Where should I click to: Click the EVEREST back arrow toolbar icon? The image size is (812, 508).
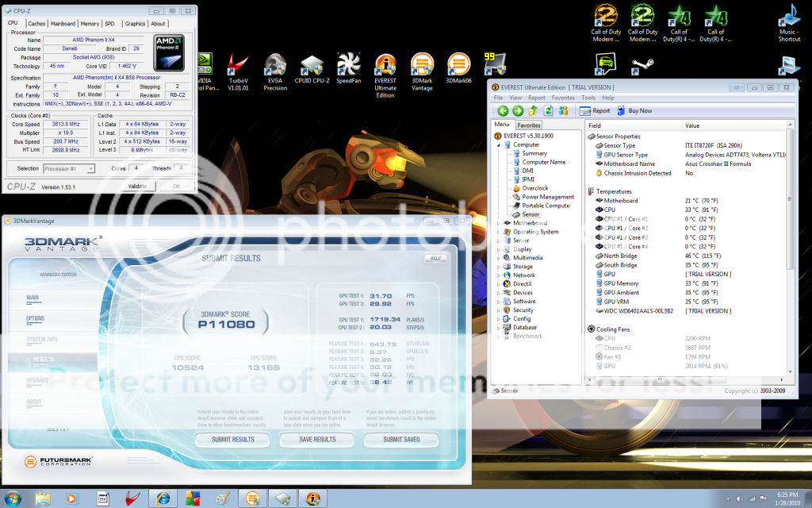coord(502,110)
